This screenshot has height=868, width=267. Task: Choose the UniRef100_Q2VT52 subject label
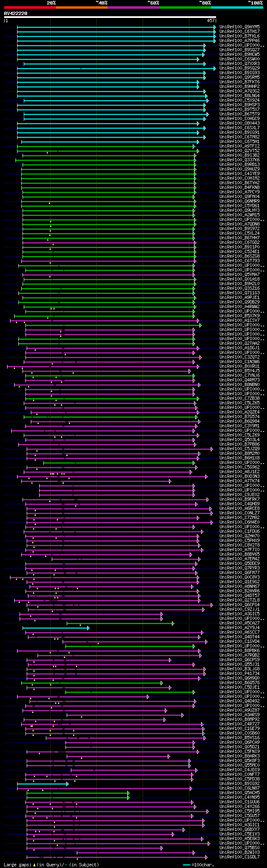239,151
